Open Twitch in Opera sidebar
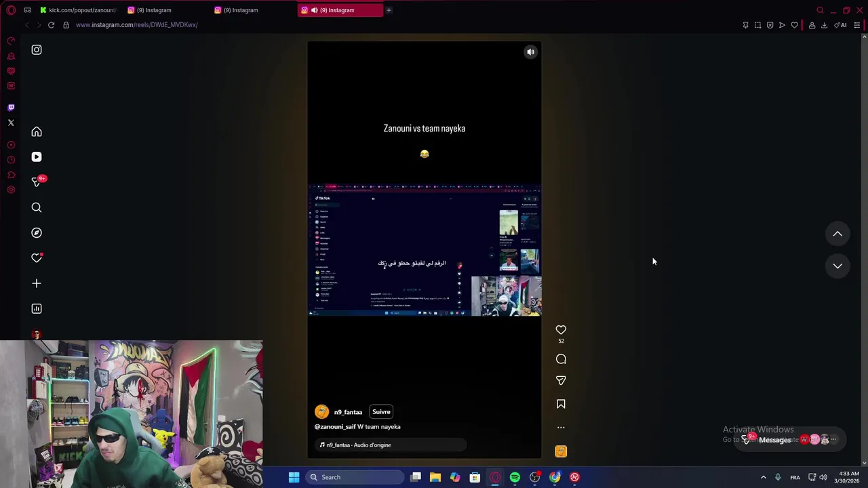The height and width of the screenshot is (488, 868). 11,107
